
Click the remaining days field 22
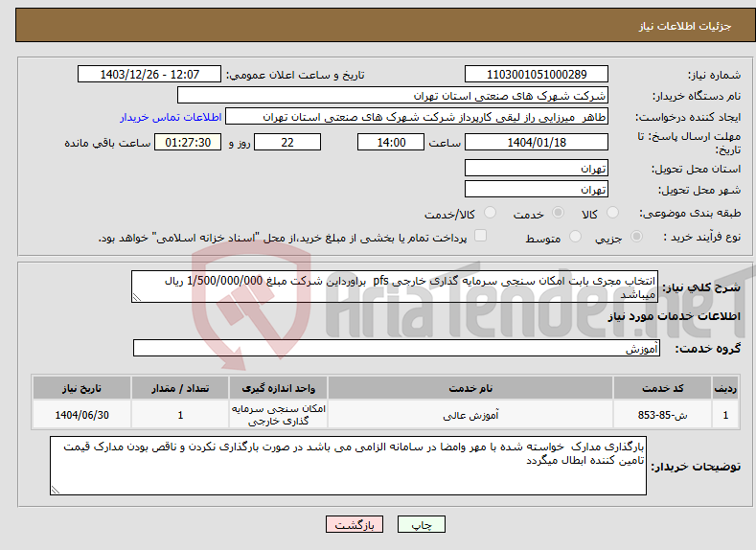pos(287,142)
